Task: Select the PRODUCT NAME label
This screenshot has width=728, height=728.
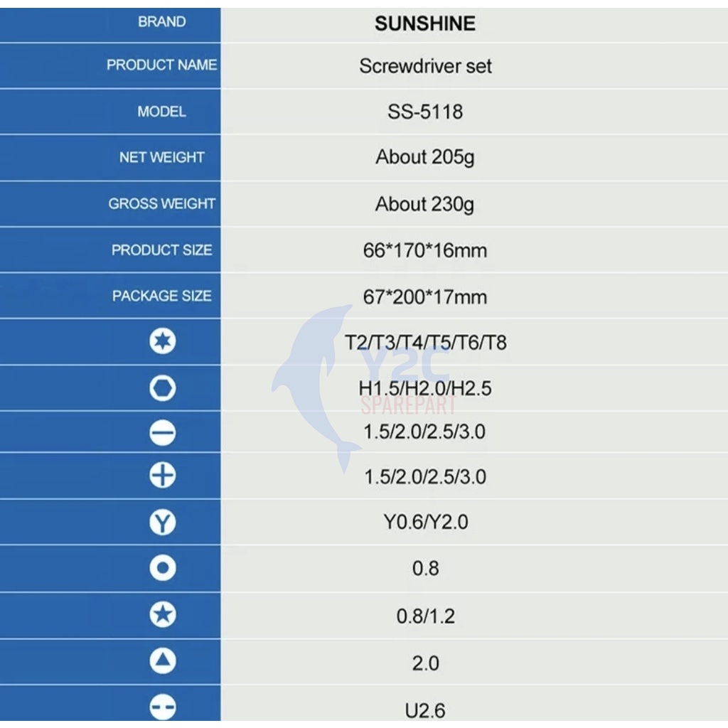Action: point(161,65)
